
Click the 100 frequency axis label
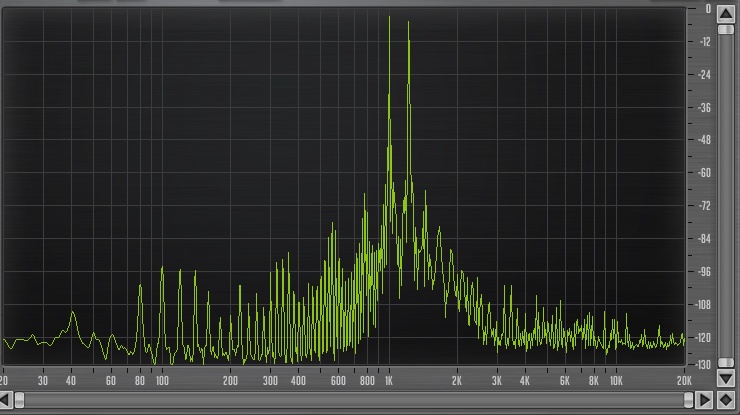(162, 381)
